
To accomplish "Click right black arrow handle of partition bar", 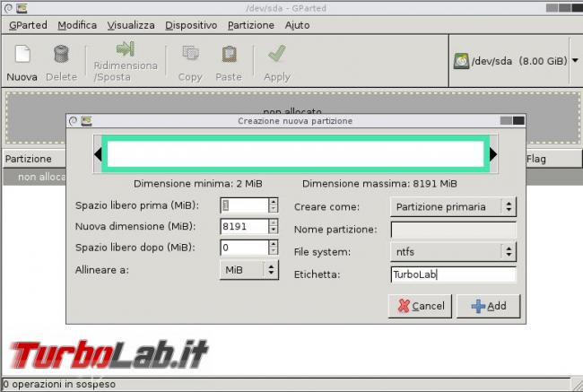I will pyautogui.click(x=493, y=154).
